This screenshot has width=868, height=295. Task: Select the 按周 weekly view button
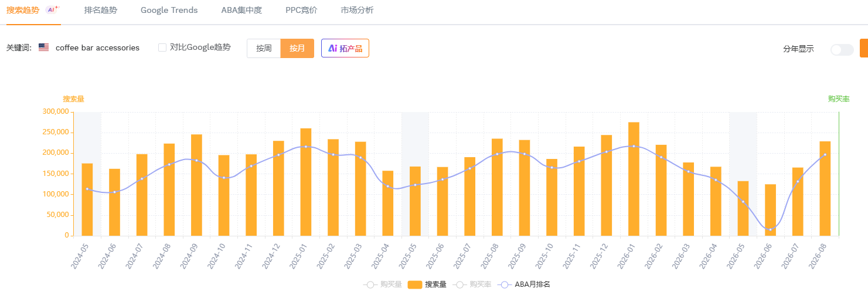pyautogui.click(x=264, y=48)
